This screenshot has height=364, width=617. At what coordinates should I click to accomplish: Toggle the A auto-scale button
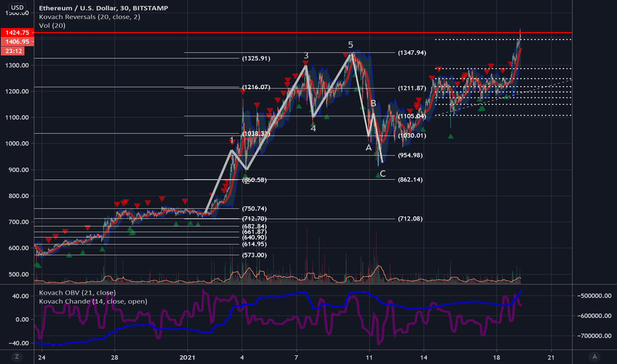[x=594, y=357]
